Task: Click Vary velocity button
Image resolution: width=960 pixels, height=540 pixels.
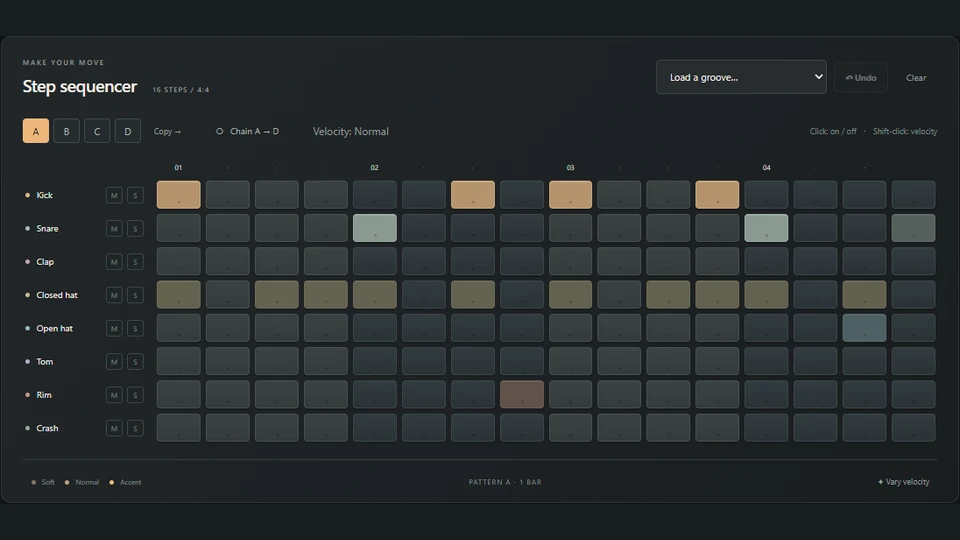Action: [904, 482]
